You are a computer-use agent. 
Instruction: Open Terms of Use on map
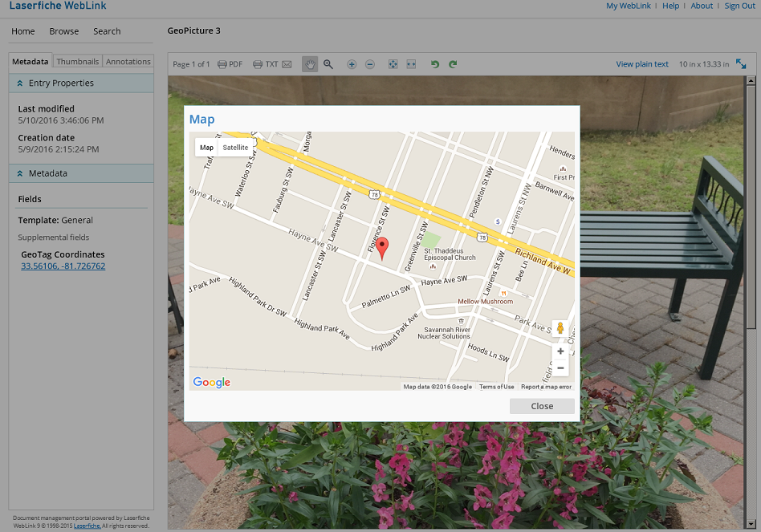click(496, 387)
